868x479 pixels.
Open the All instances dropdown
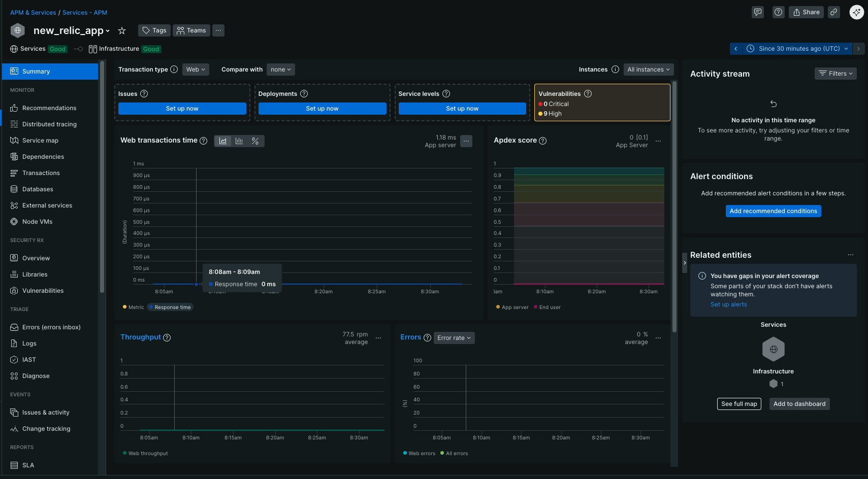point(648,70)
